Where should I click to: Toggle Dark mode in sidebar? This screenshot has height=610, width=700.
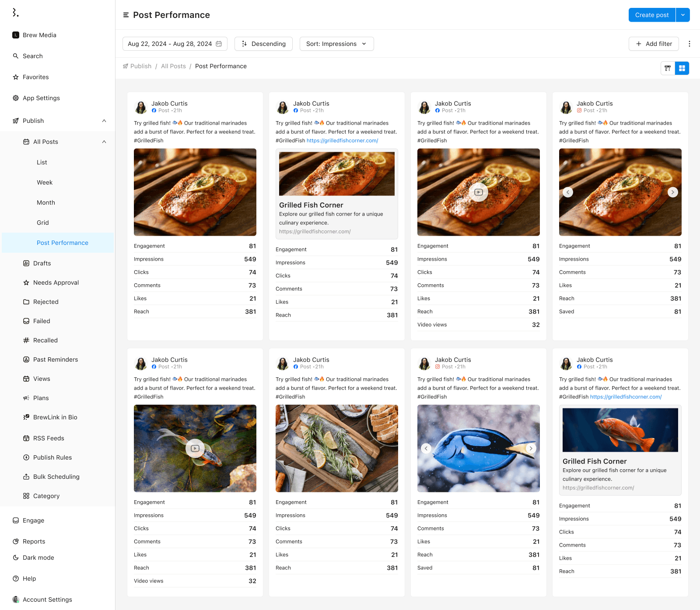(x=38, y=558)
